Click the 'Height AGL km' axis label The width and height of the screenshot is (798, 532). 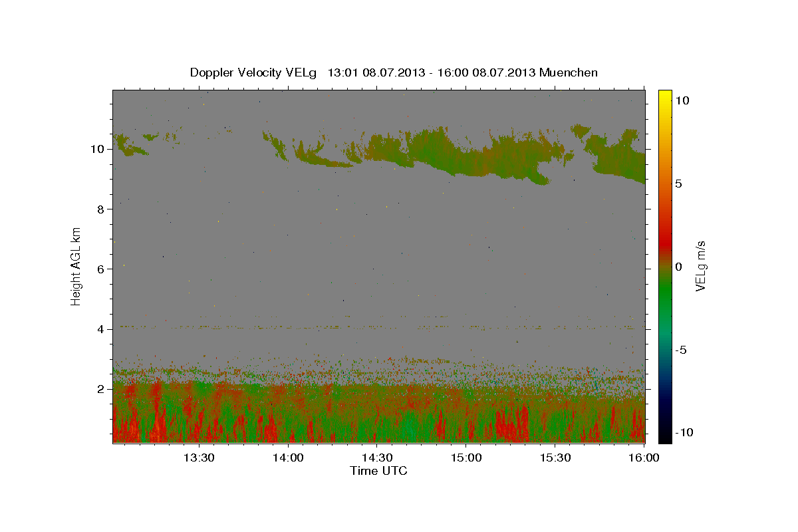[76, 266]
